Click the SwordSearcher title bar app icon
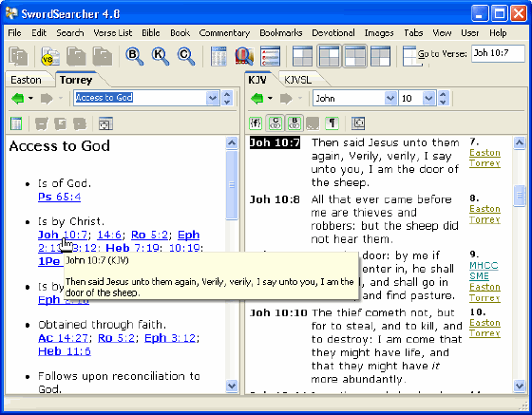 click(11, 13)
